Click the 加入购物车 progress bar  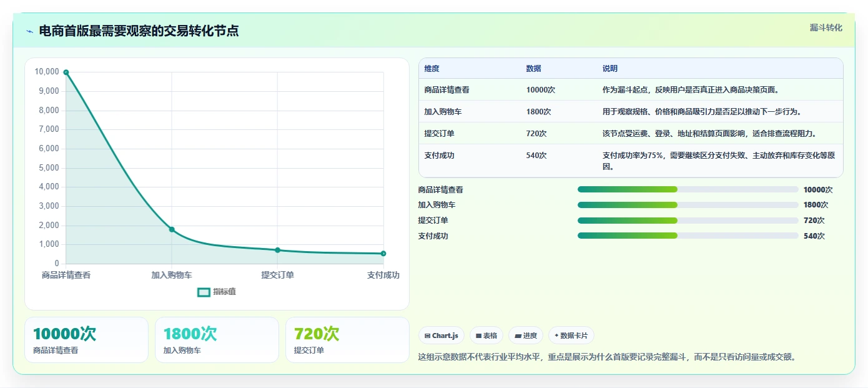tap(688, 205)
